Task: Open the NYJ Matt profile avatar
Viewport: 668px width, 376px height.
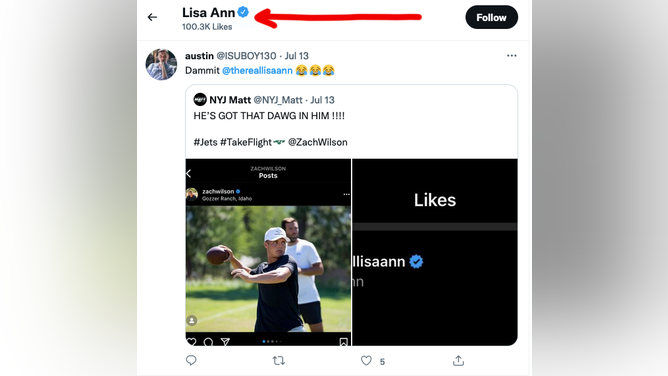Action: (200, 100)
